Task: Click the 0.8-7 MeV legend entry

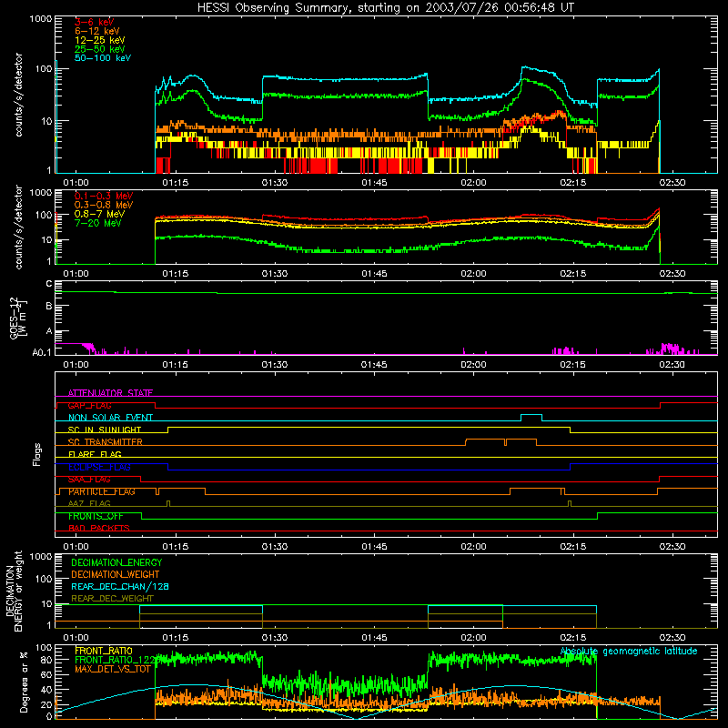Action: 99,214
